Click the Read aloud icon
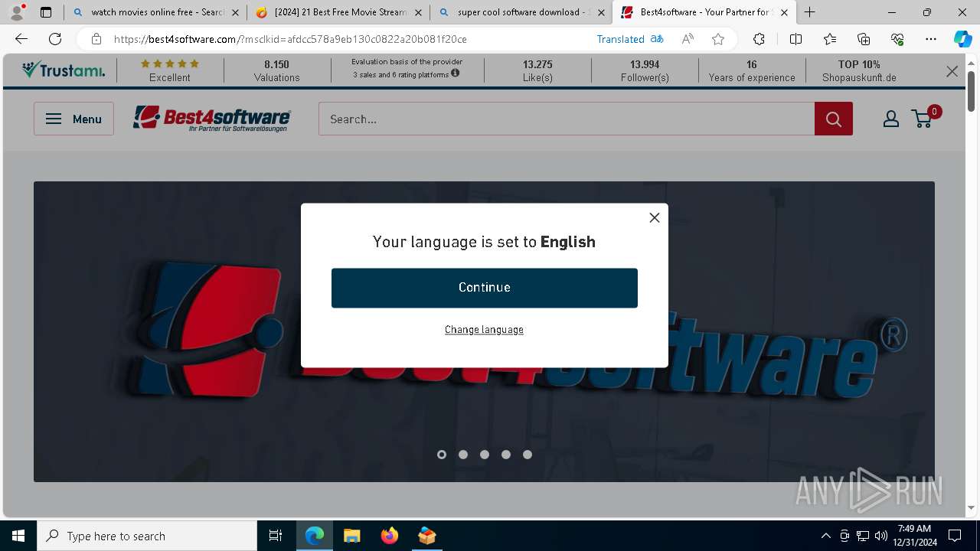The image size is (980, 551). (688, 39)
